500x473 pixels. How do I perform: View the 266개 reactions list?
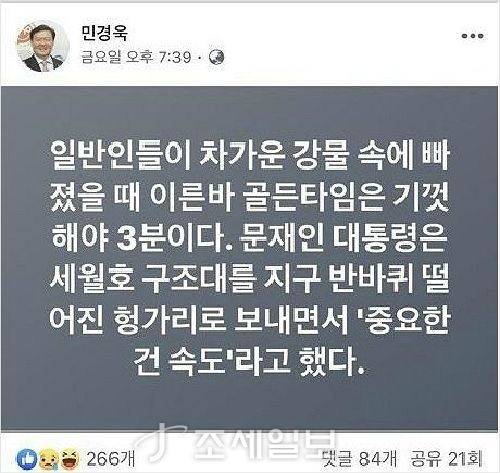[x=111, y=459]
